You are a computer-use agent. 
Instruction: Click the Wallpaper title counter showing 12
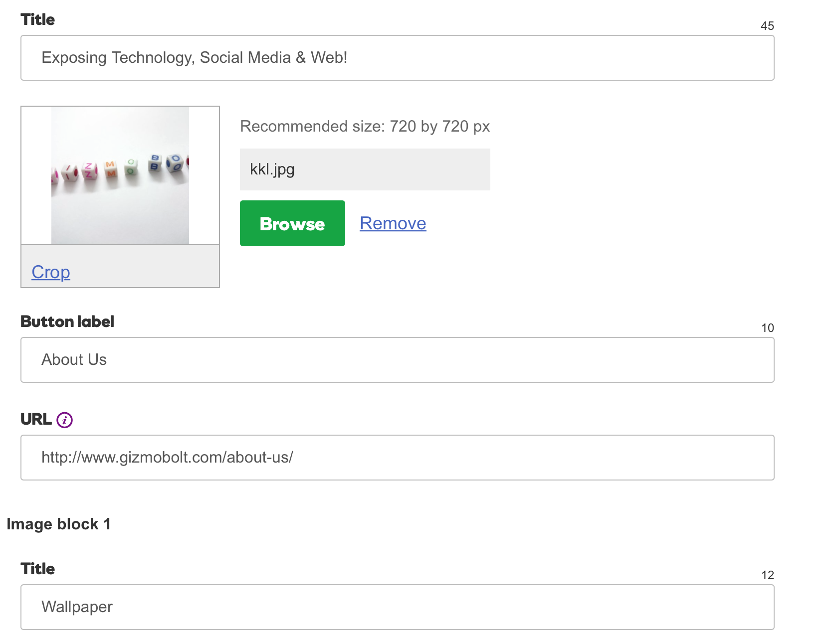767,575
